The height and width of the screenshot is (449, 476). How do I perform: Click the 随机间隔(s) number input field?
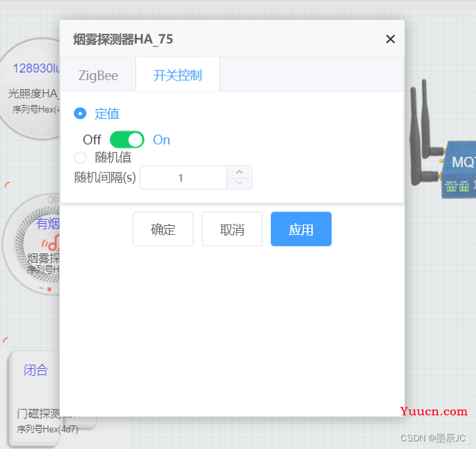click(x=183, y=178)
